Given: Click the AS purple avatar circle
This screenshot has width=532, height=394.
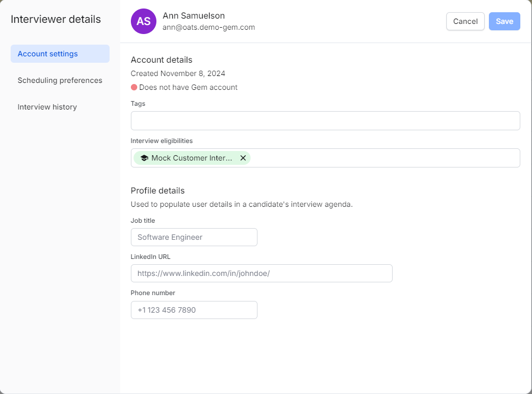Looking at the screenshot, I should pyautogui.click(x=143, y=21).
